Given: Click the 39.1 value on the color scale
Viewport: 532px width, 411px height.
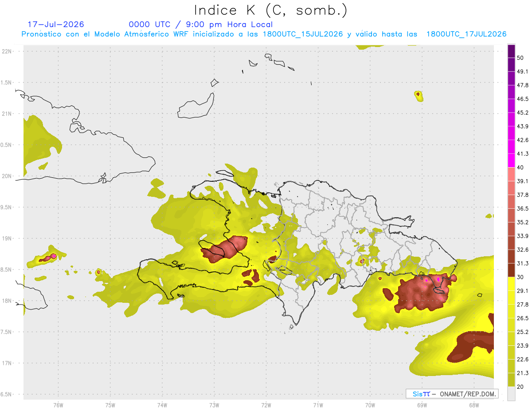Looking at the screenshot, I should [x=523, y=181].
